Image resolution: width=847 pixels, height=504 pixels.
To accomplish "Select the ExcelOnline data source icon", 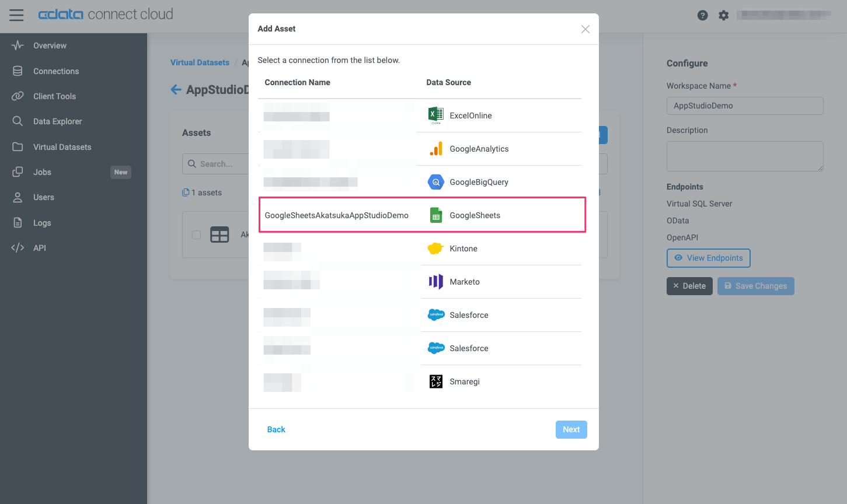I will pos(435,115).
